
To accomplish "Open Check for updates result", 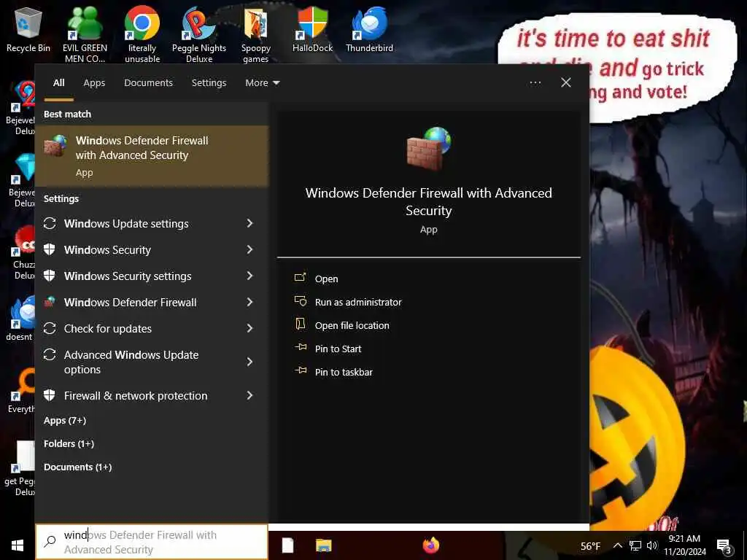I will (108, 329).
